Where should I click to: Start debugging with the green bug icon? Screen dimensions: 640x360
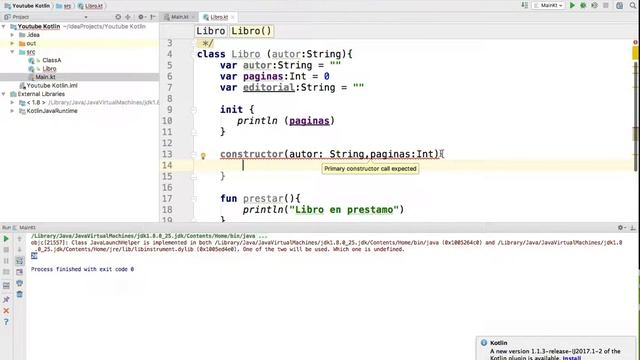(x=583, y=5)
